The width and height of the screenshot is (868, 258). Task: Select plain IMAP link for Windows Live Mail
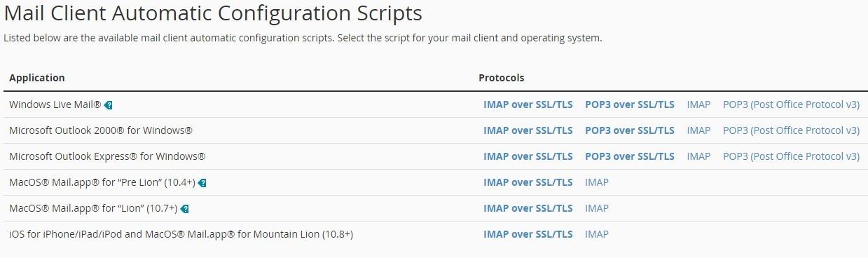tap(698, 104)
